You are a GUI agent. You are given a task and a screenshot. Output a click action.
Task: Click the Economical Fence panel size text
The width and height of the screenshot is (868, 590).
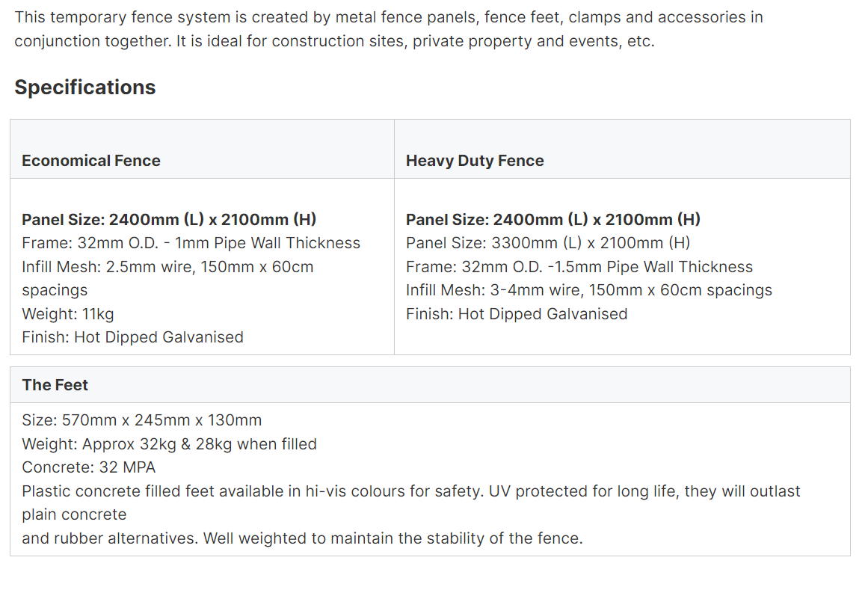coord(169,220)
